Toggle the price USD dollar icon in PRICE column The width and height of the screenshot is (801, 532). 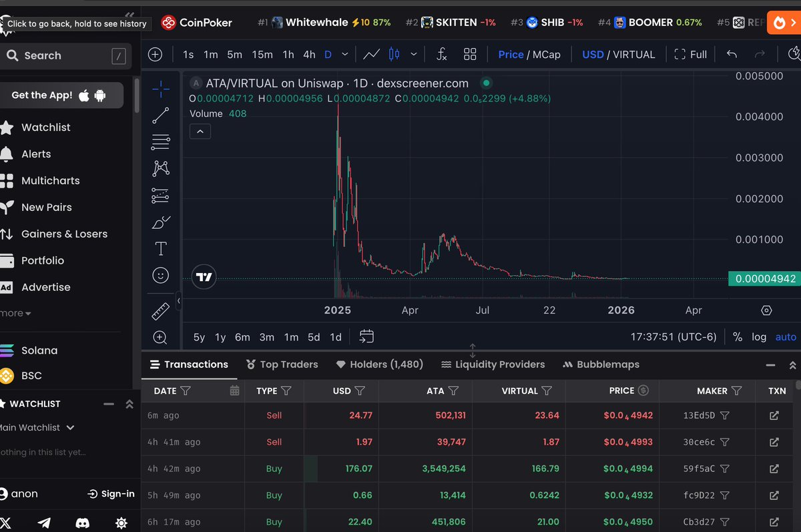tap(643, 390)
